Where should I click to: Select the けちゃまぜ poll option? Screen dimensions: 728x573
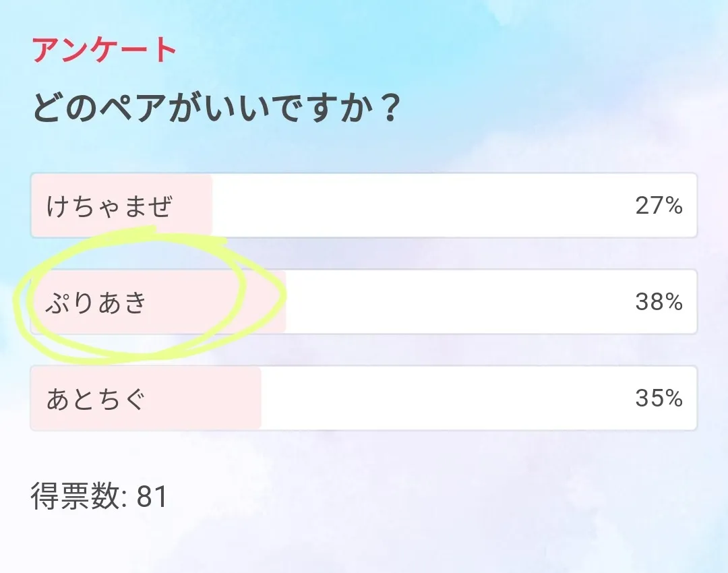tap(110, 206)
